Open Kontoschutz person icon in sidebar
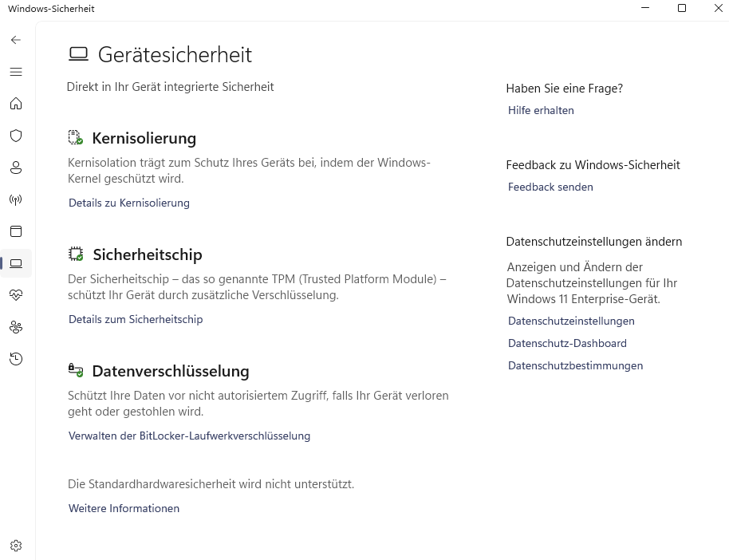 click(16, 168)
